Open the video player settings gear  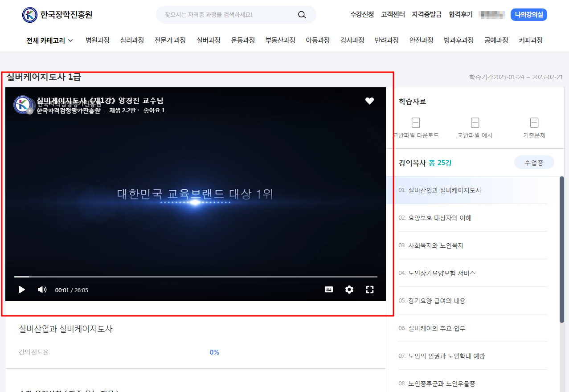[x=349, y=289]
